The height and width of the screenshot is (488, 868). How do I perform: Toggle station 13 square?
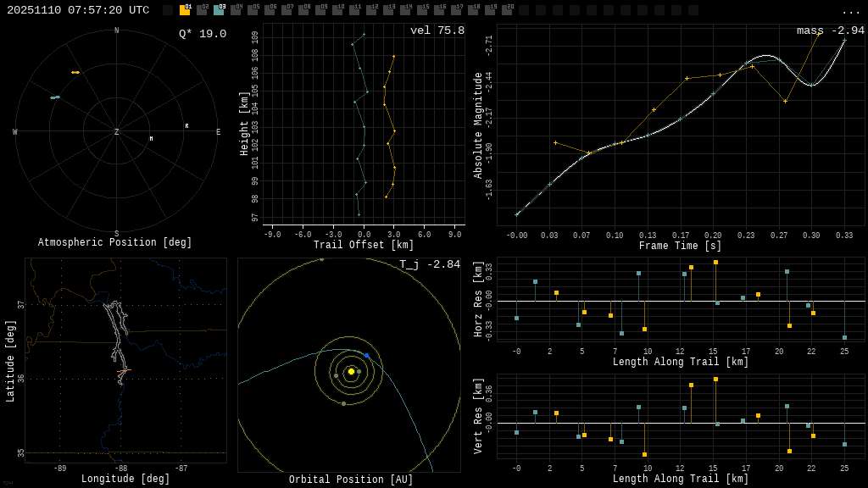tap(388, 10)
